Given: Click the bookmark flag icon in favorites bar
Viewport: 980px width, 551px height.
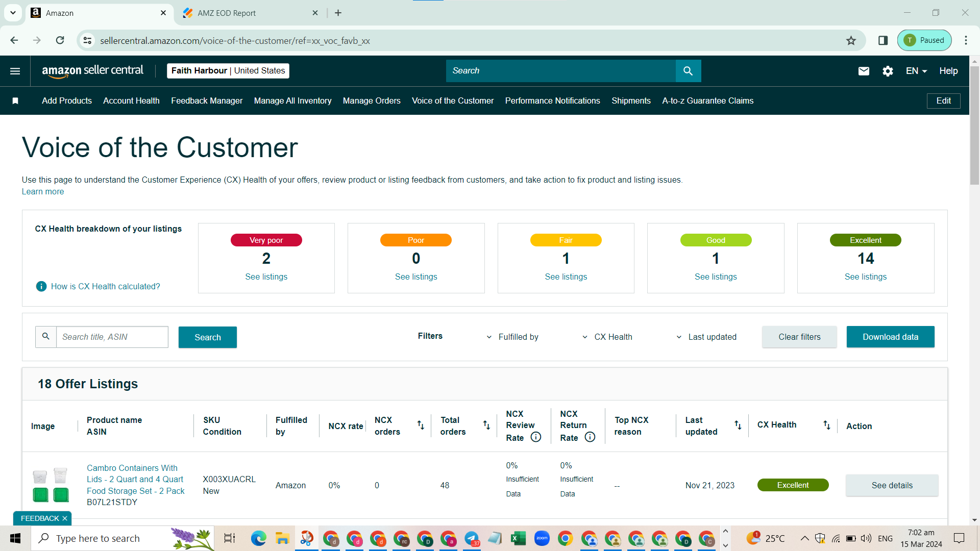Looking at the screenshot, I should tap(15, 101).
